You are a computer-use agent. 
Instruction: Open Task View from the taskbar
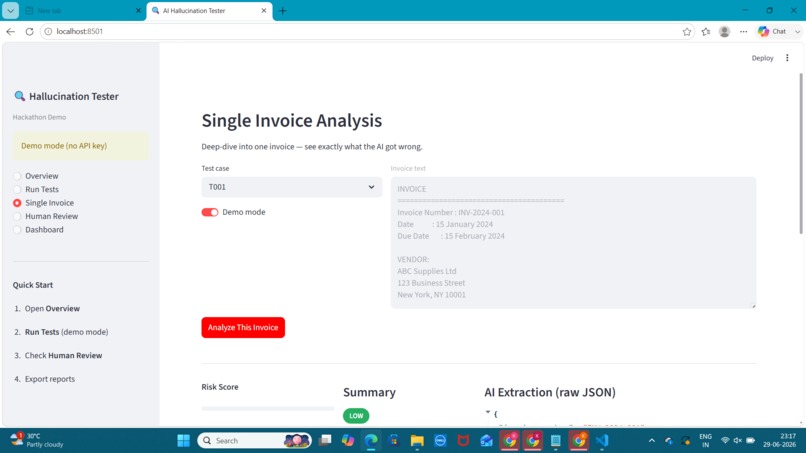pos(325,441)
